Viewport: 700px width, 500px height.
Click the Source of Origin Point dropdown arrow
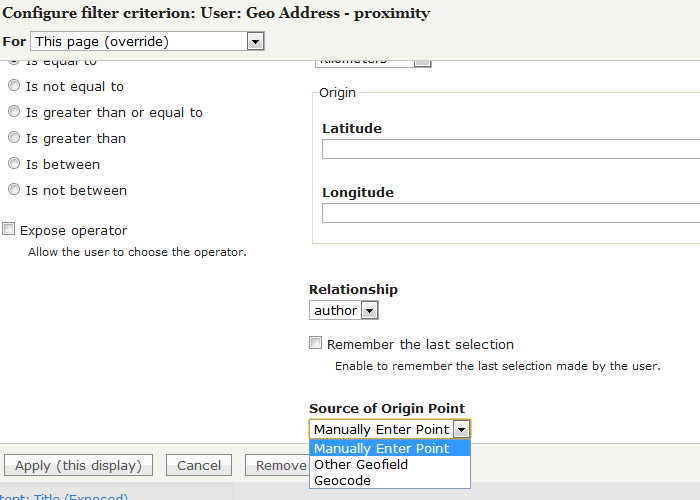point(461,429)
